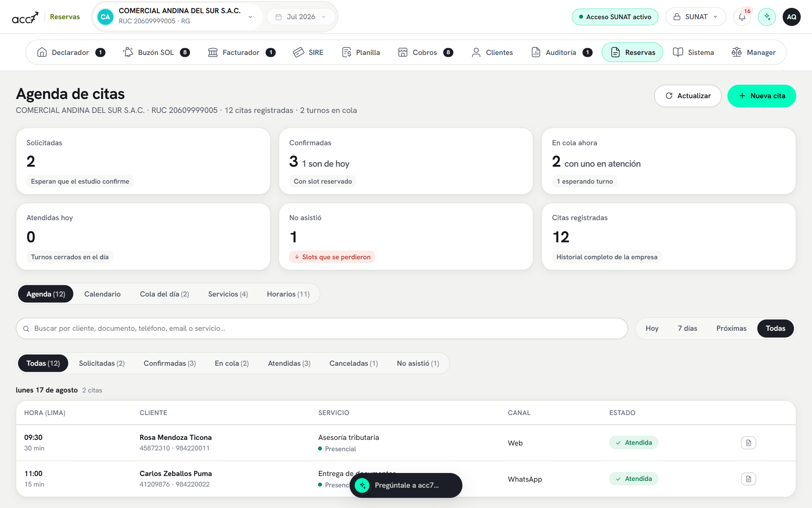The width and height of the screenshot is (812, 508).
Task: Open the Clientes module
Action: [x=492, y=52]
